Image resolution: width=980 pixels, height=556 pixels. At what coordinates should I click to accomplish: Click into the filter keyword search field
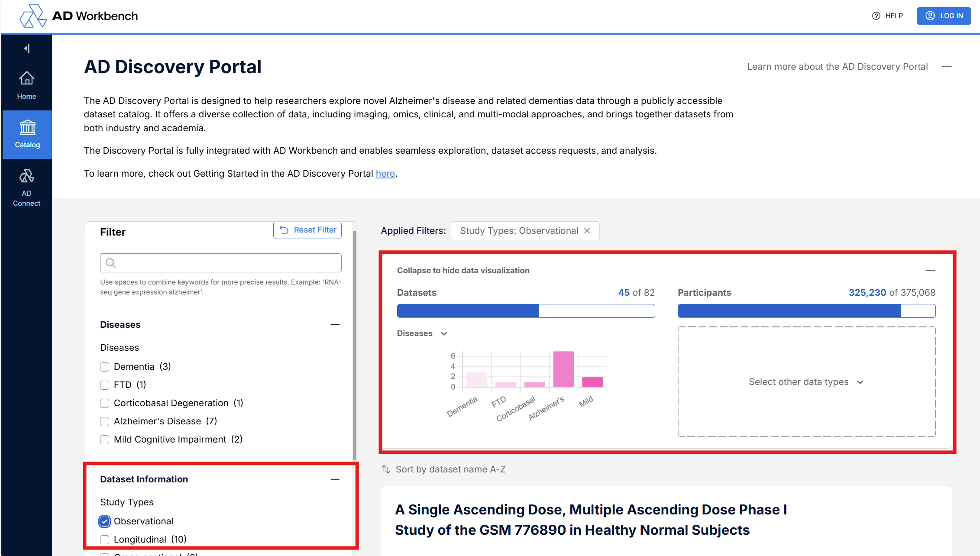(x=221, y=263)
